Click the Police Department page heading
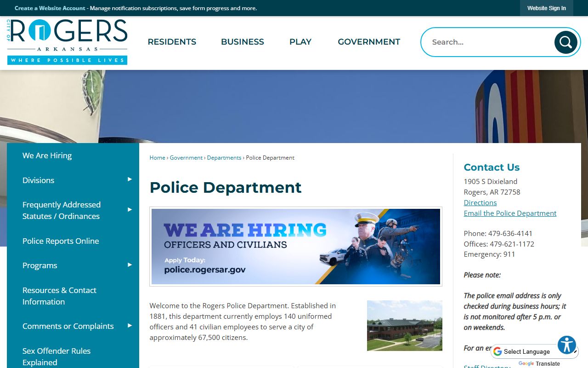 [226, 187]
